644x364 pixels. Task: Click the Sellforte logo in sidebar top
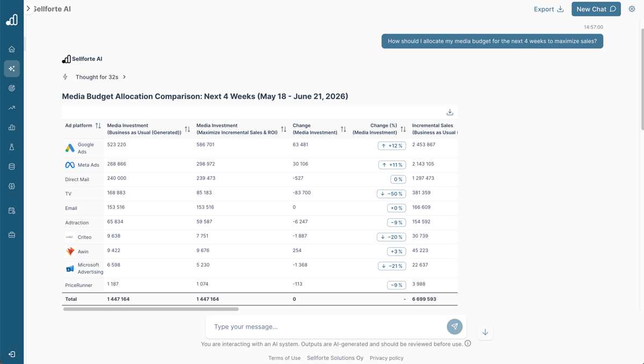point(12,20)
